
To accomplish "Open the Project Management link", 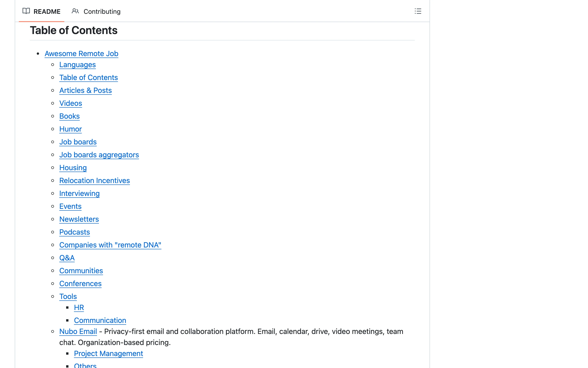I will pos(109,354).
